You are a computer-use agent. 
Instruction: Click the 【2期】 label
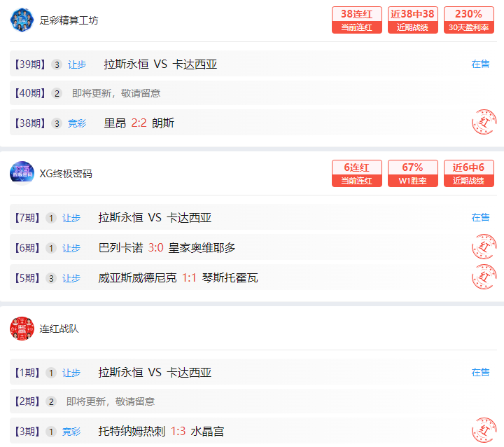point(27,401)
